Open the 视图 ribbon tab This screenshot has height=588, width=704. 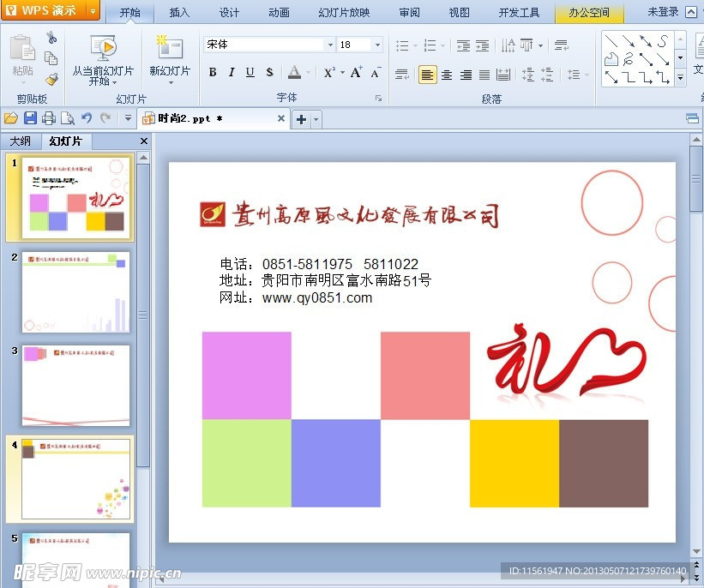coord(460,12)
